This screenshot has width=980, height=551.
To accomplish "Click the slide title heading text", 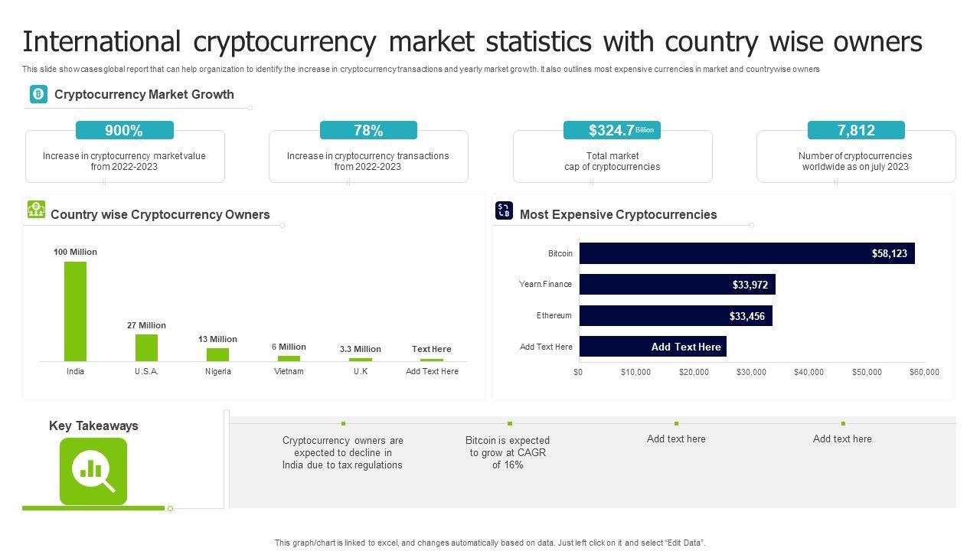I will 472,41.
